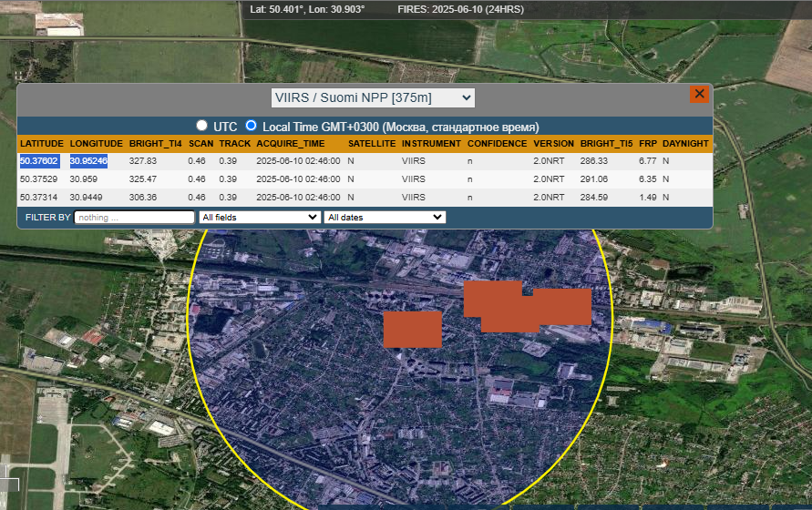Click the highlighted longitude value 30.95246

click(x=88, y=161)
